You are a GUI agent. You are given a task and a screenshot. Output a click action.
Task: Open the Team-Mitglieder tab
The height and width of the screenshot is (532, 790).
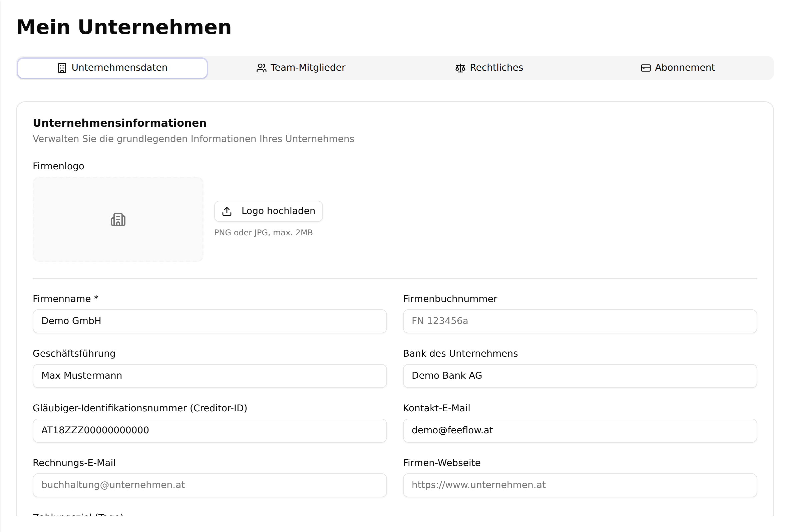pos(301,68)
